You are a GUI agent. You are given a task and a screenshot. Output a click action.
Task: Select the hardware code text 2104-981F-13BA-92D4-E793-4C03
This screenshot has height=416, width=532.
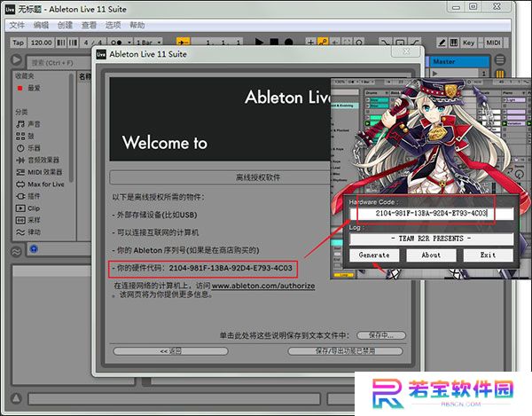click(x=231, y=268)
